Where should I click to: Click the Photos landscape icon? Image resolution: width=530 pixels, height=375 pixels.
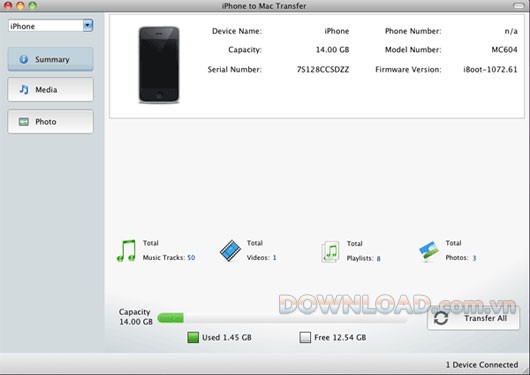pos(429,251)
